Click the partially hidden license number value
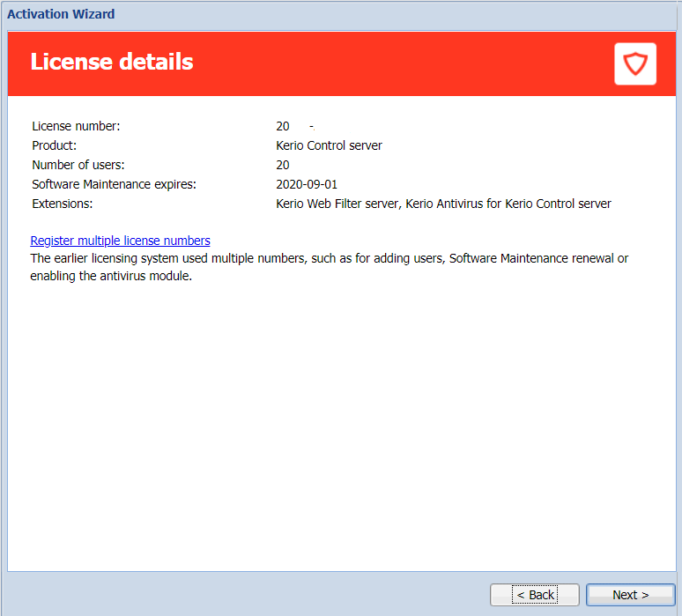Image resolution: width=682 pixels, height=616 pixels. click(x=295, y=126)
